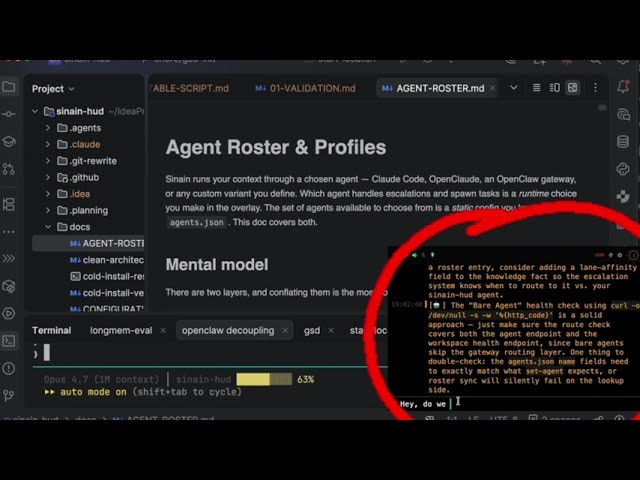
Task: Switch to the 01-VALIDATION.md editor tab
Action: point(305,89)
